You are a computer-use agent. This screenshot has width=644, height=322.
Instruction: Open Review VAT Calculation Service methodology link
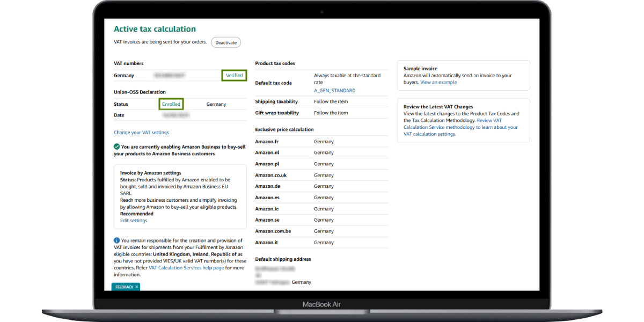pos(460,127)
